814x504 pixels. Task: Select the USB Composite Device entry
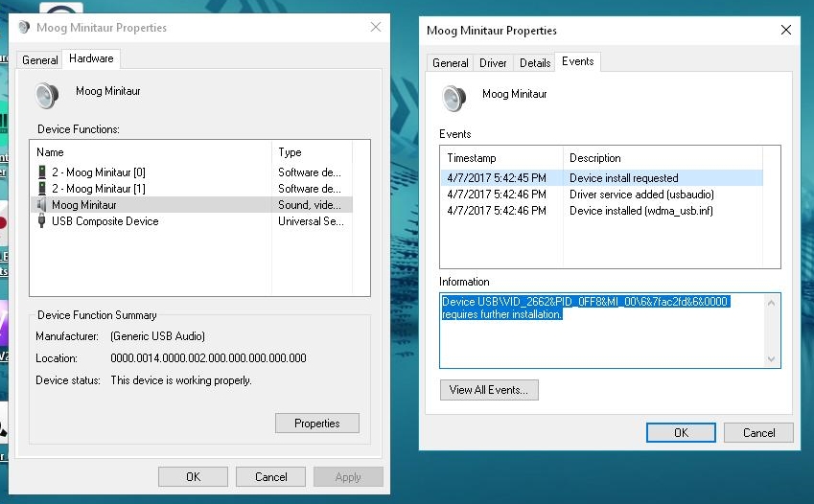(105, 221)
